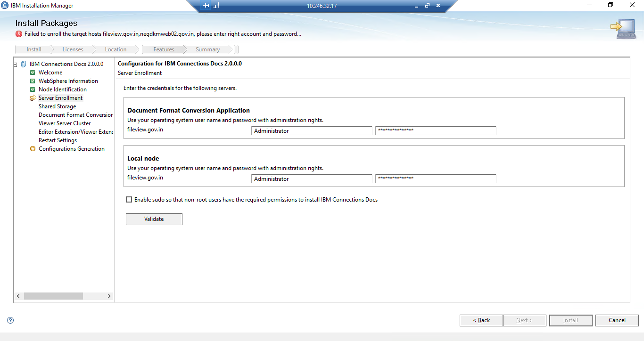Pin the remote desktop connection bar
644x341 pixels.
(x=205, y=6)
